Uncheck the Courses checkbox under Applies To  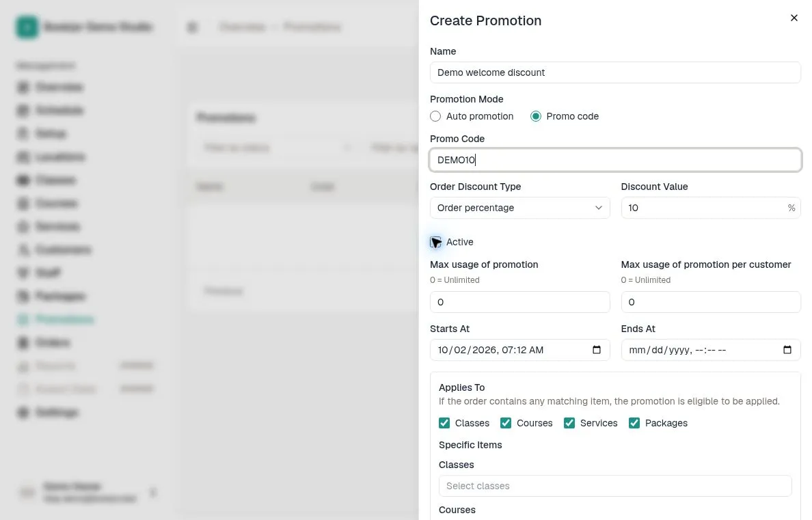point(506,423)
